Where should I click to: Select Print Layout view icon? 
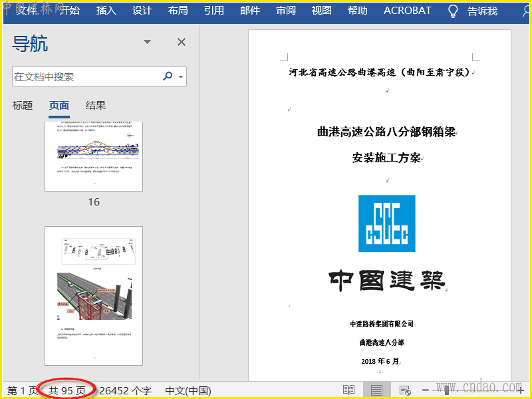point(376,390)
